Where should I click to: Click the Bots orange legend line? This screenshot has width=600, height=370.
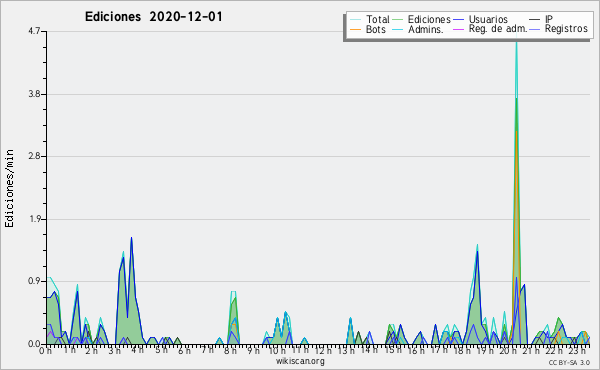(x=355, y=29)
